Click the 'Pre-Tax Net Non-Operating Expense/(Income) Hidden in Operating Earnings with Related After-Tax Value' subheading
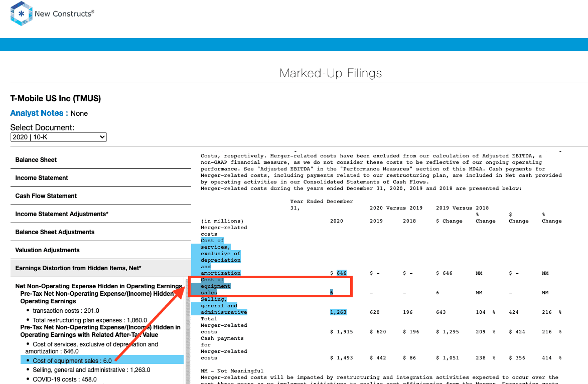The height and width of the screenshot is (384, 588). coord(100,331)
